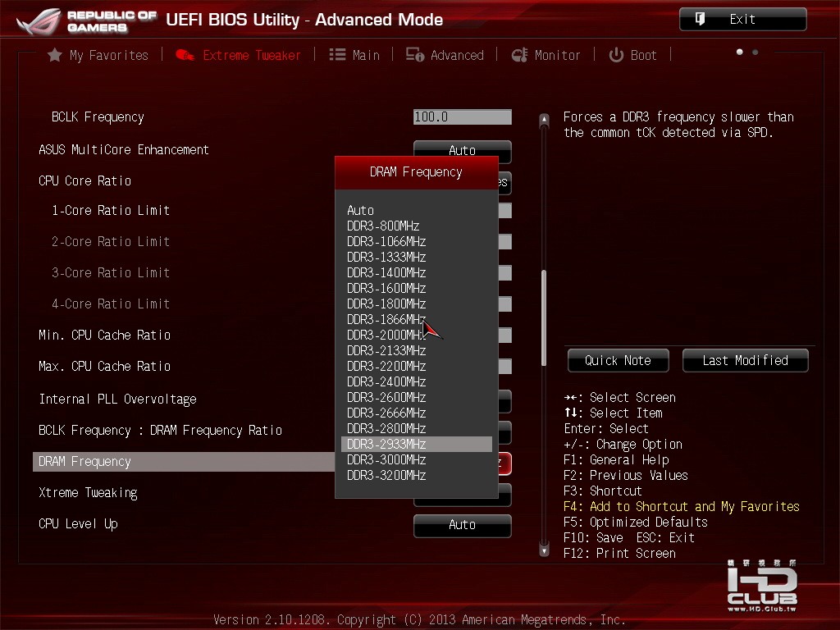The width and height of the screenshot is (840, 630).
Task: Choose the highlighted DDR3-2933MHz option
Action: click(416, 444)
